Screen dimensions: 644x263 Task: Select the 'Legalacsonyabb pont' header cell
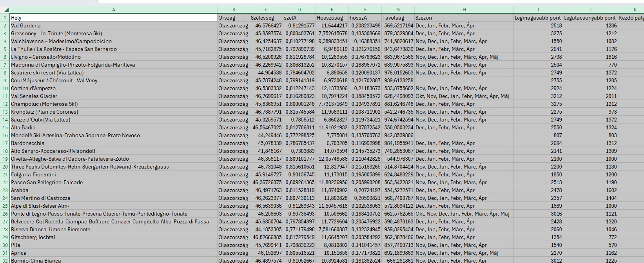coord(590,18)
